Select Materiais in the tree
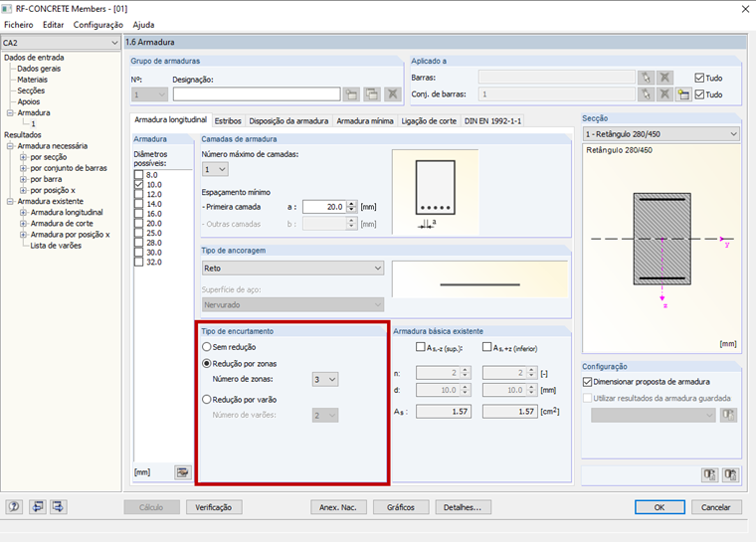756x542 pixels. (x=32, y=80)
